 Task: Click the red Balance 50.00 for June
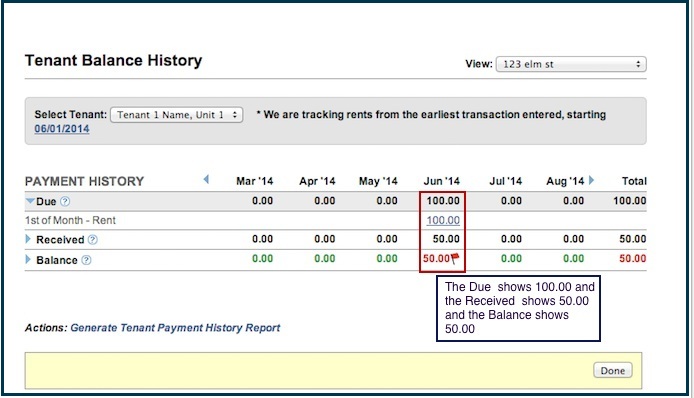point(436,259)
